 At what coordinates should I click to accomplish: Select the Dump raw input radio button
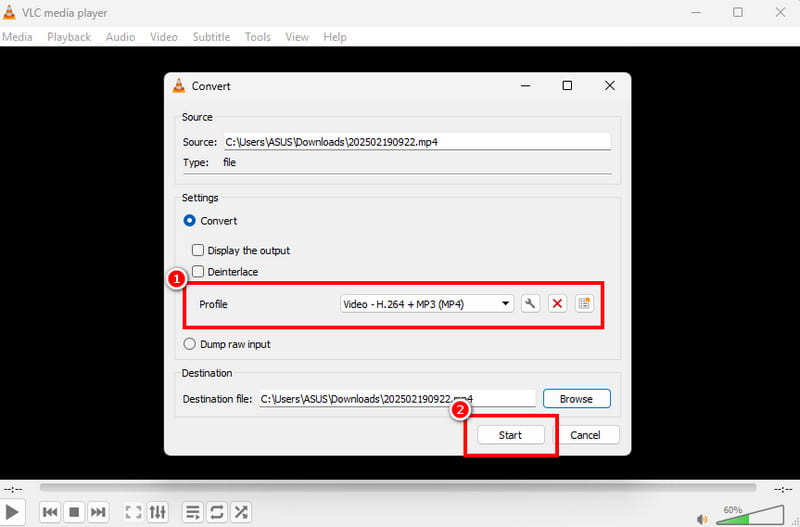click(190, 344)
